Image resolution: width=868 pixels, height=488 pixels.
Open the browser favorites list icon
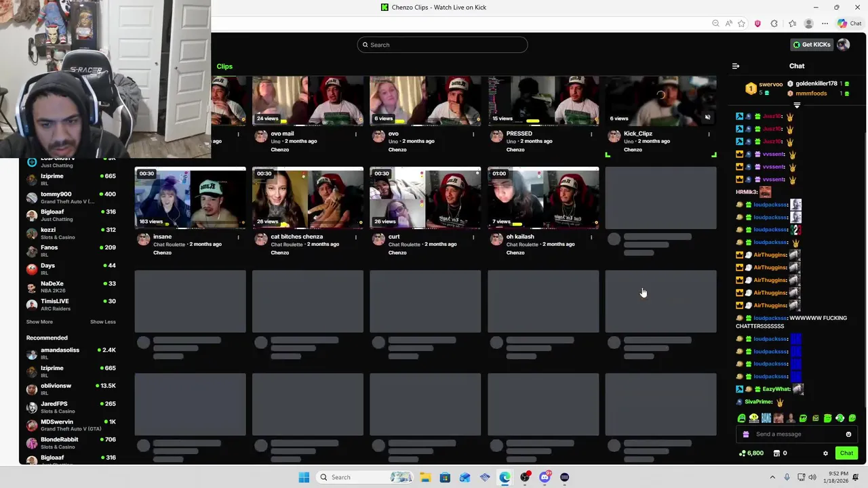[792, 24]
